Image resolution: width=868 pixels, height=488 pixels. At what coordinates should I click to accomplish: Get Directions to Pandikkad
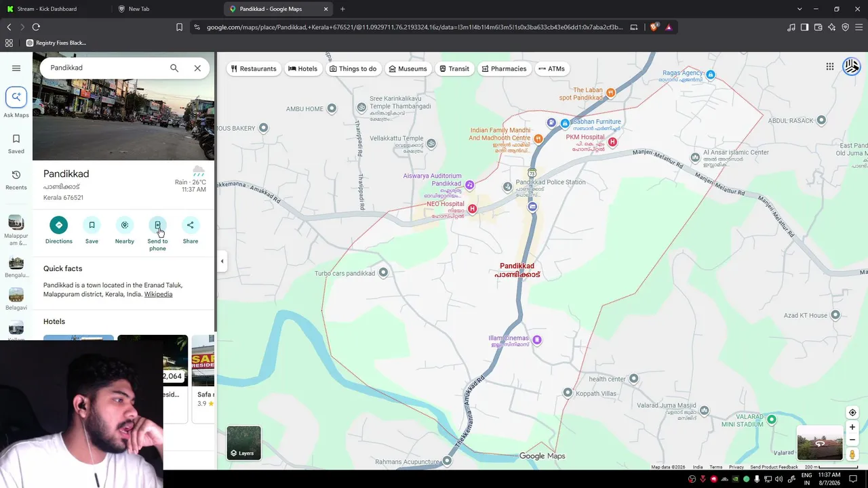coord(59,230)
